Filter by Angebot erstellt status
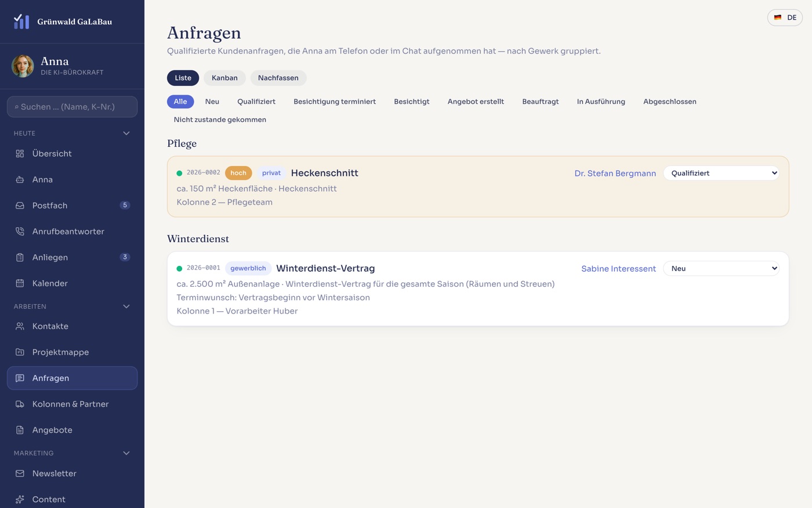This screenshot has height=508, width=812. (476, 102)
